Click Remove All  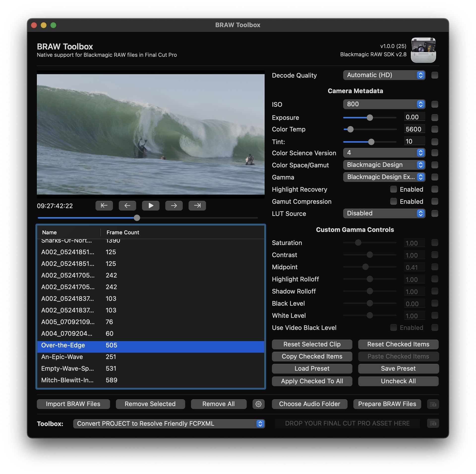point(218,404)
